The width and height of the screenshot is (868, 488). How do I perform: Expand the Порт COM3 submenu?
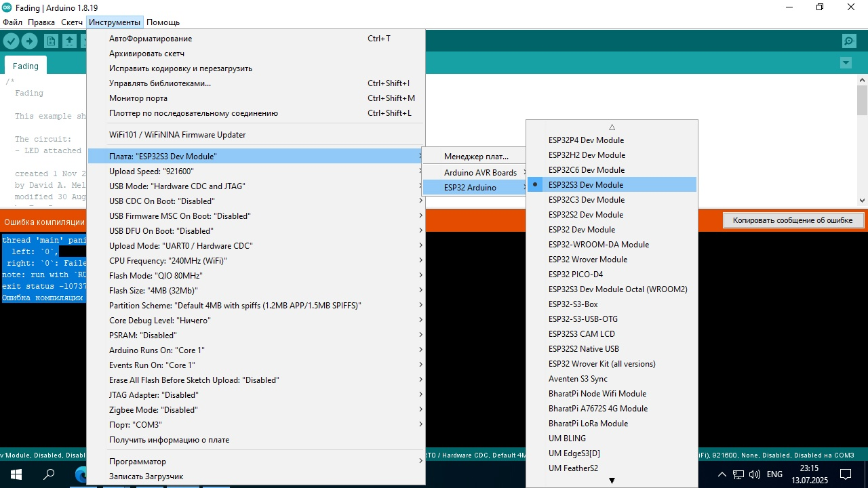point(256,425)
